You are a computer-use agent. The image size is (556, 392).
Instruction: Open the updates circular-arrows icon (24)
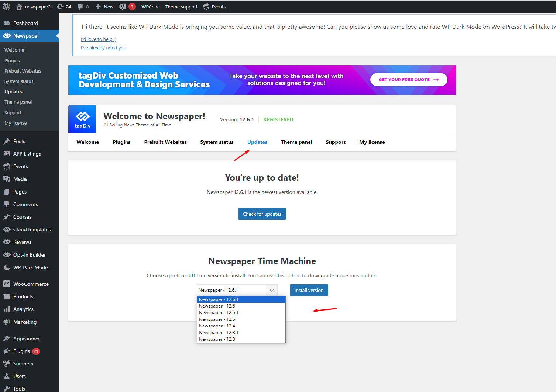(x=60, y=7)
